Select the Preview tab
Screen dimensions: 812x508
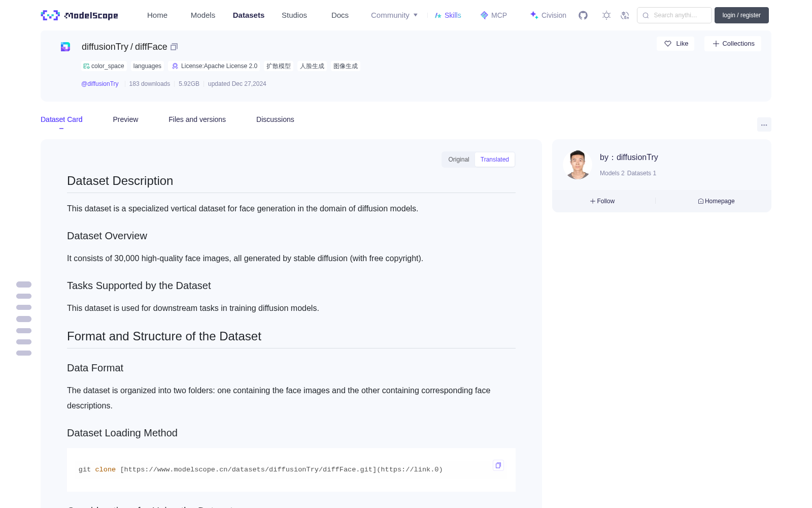point(125,119)
